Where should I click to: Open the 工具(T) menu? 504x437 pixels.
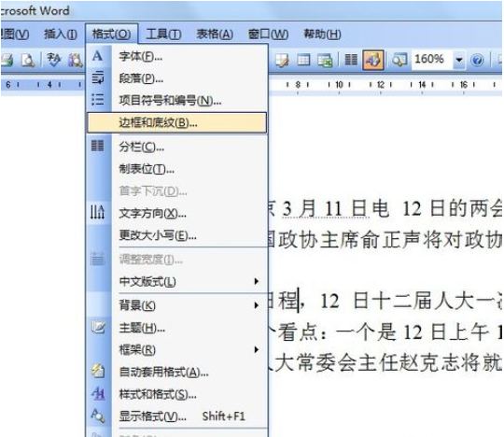[163, 34]
